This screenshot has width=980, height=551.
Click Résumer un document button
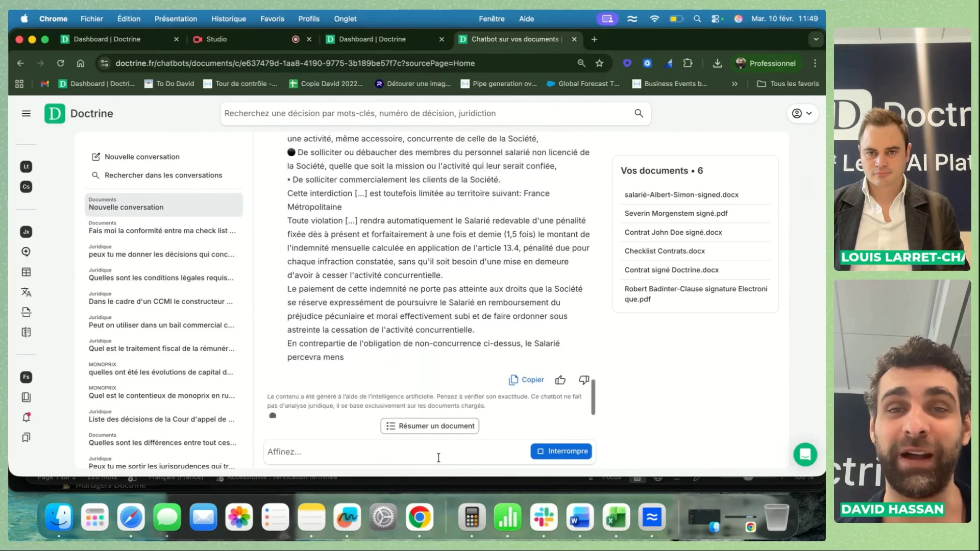pos(430,426)
